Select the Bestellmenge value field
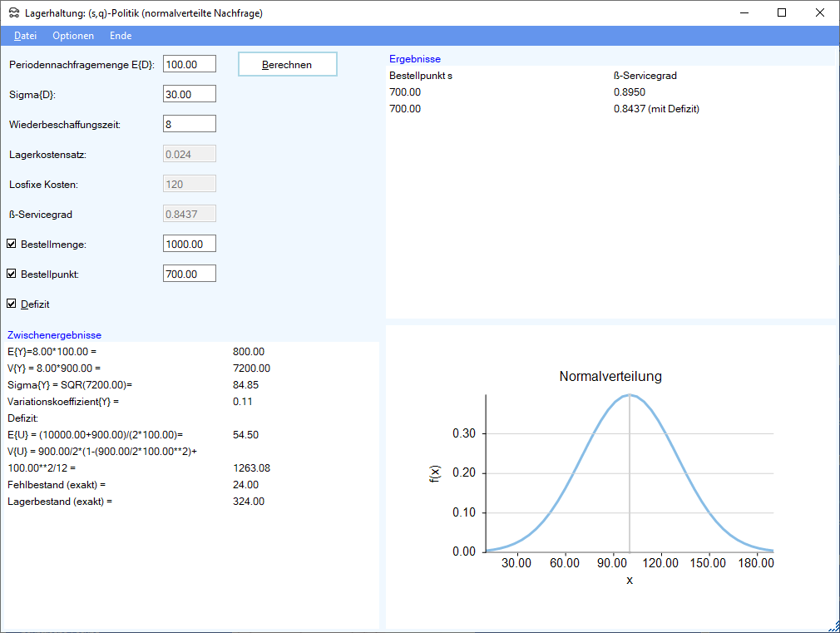The image size is (840, 633). pos(189,244)
